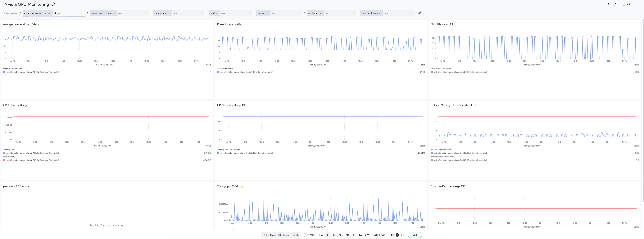Click the Memory Used value '3.71 GiB'
Viewport: 644px width, 239px height.
pos(207,153)
